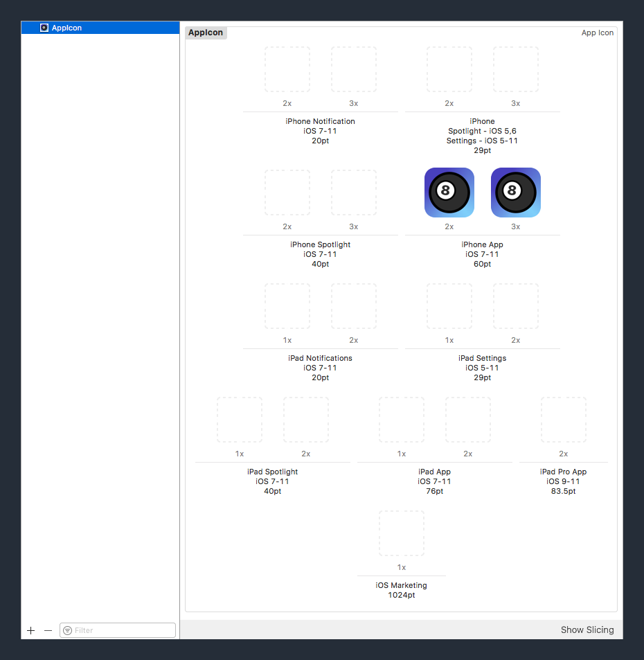Click the AppIcon thumbnail in the sidebar
This screenshot has width=644, height=660.
point(44,27)
